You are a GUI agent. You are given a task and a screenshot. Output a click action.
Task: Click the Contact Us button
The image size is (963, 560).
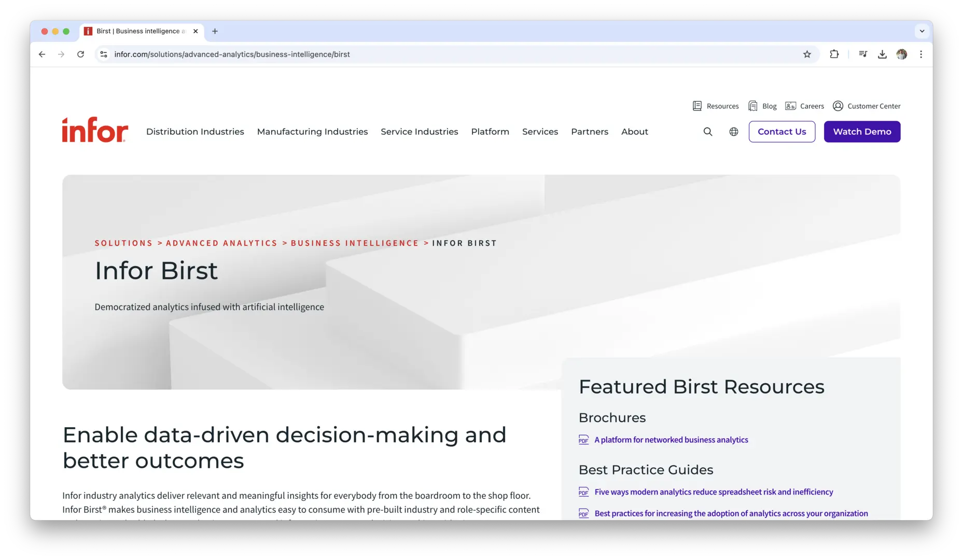click(x=782, y=132)
